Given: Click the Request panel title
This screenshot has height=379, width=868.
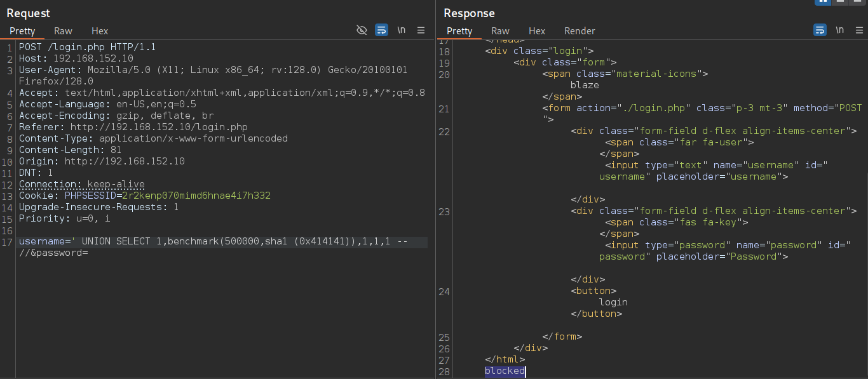Looking at the screenshot, I should 29,13.
